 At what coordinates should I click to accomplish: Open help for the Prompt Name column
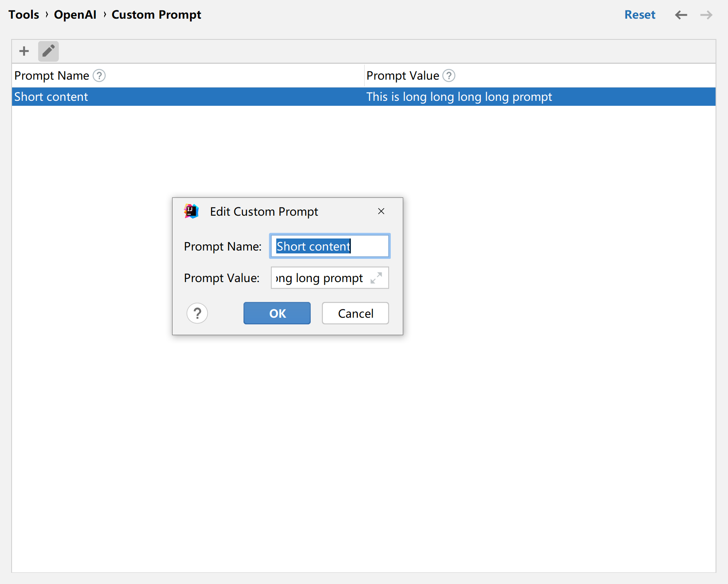coord(99,75)
